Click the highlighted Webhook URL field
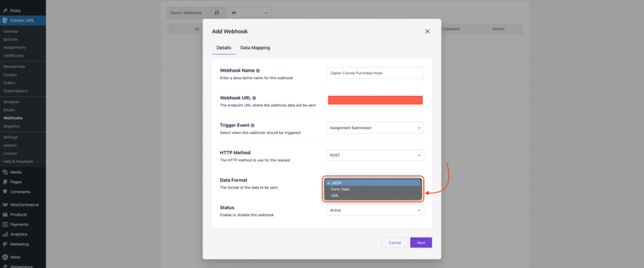 click(x=375, y=100)
